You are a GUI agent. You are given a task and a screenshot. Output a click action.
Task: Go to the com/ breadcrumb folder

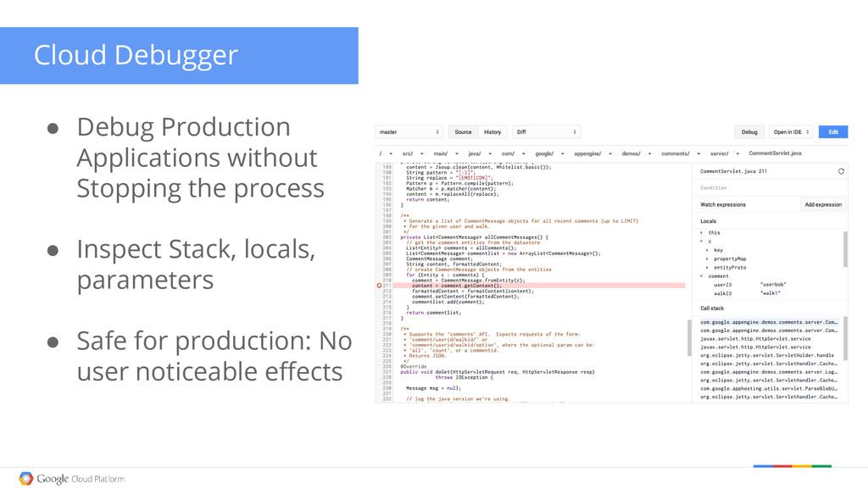tap(509, 153)
